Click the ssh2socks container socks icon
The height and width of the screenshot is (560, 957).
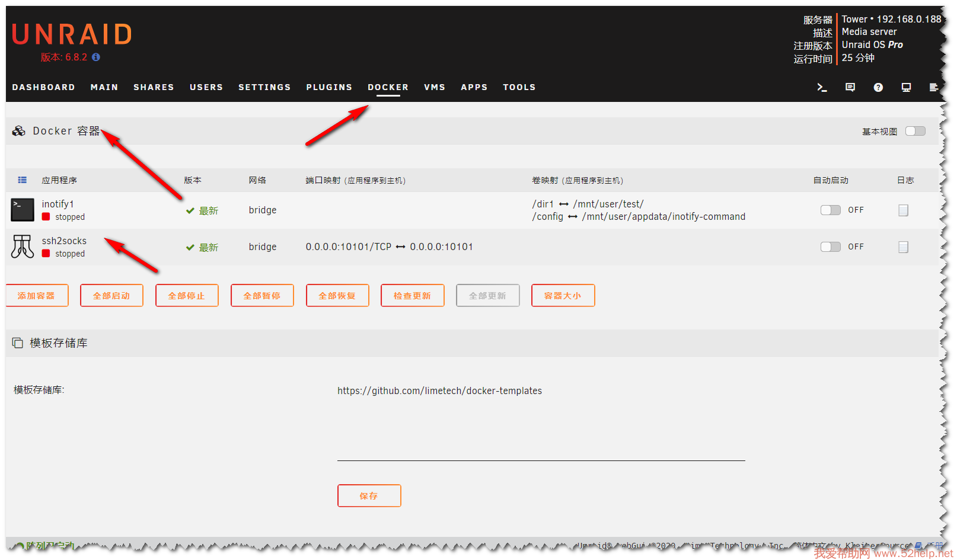pos(23,247)
